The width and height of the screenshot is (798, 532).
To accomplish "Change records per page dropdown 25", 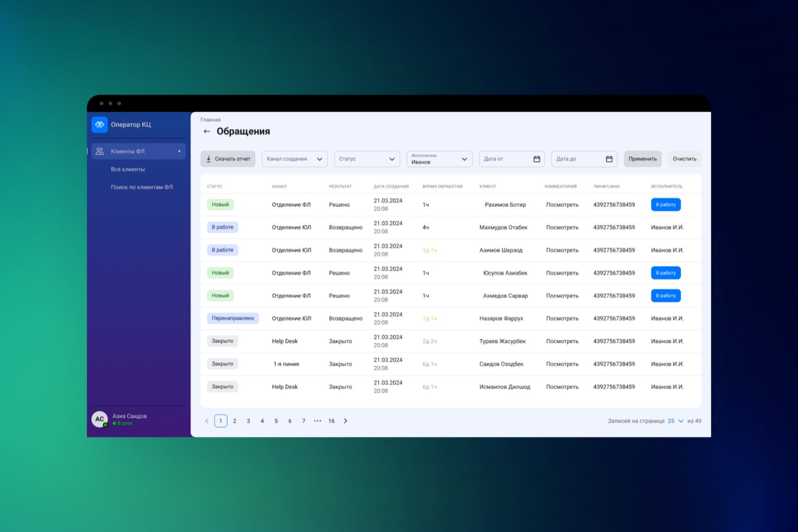I will pyautogui.click(x=675, y=421).
